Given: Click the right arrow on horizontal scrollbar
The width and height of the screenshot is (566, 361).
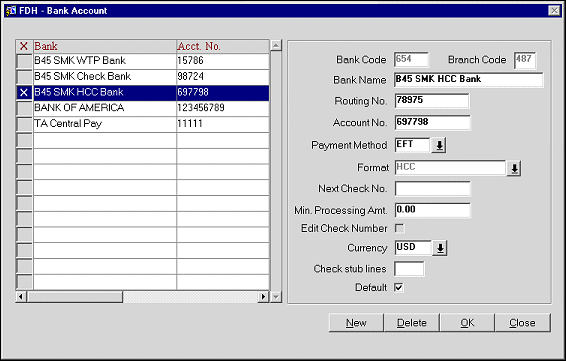Looking at the screenshot, I should (x=263, y=297).
